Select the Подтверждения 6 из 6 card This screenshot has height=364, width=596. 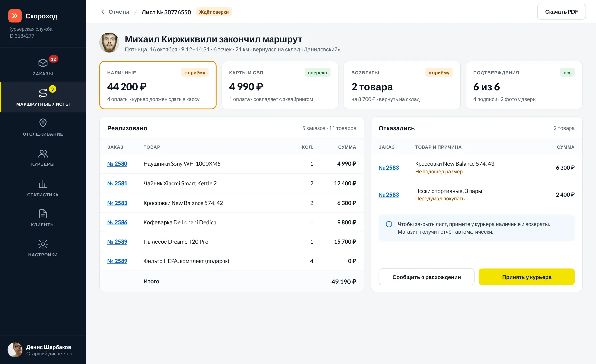(x=524, y=85)
